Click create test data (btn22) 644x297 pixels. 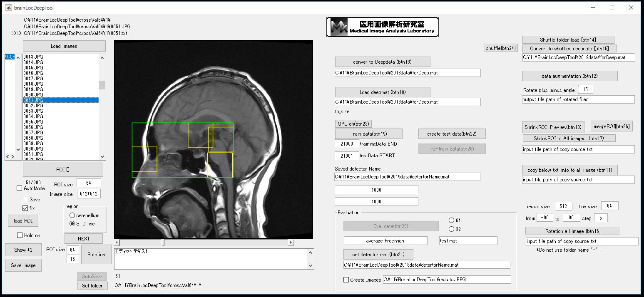pos(452,134)
